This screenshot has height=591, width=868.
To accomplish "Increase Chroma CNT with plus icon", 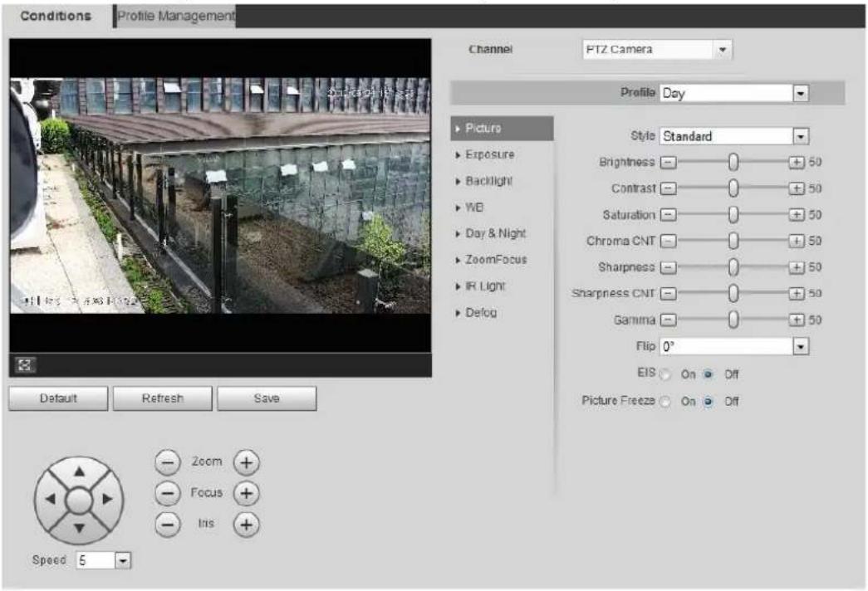I will (797, 241).
